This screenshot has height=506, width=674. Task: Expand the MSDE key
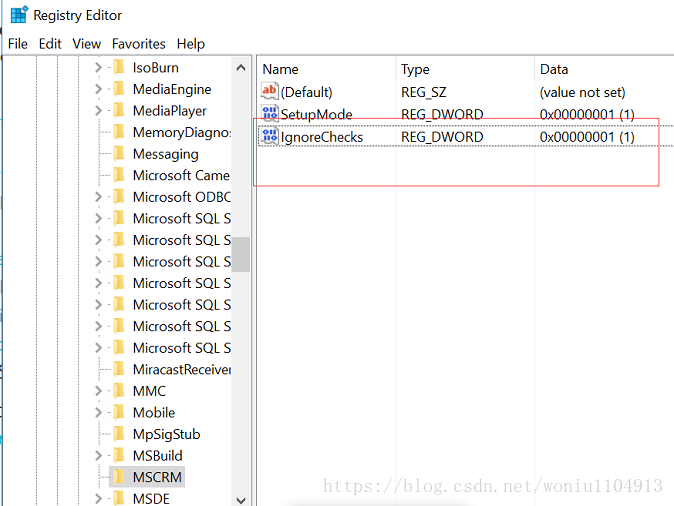pos(98,498)
